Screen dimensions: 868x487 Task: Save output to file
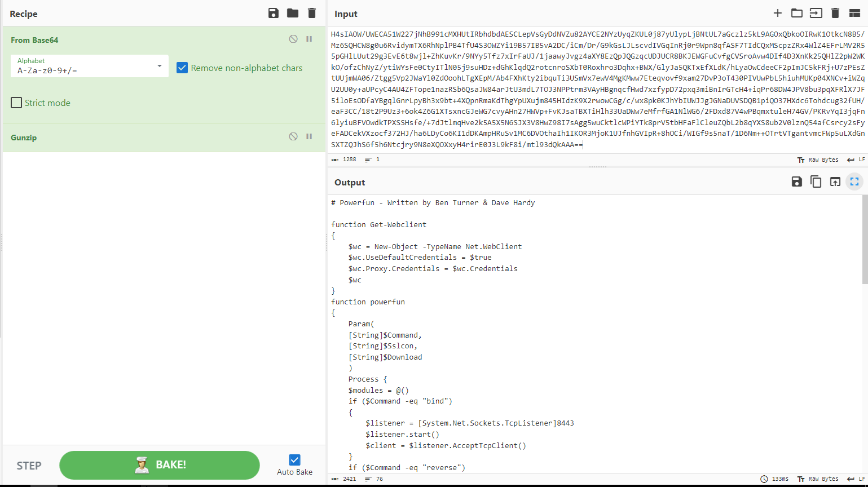tap(797, 181)
